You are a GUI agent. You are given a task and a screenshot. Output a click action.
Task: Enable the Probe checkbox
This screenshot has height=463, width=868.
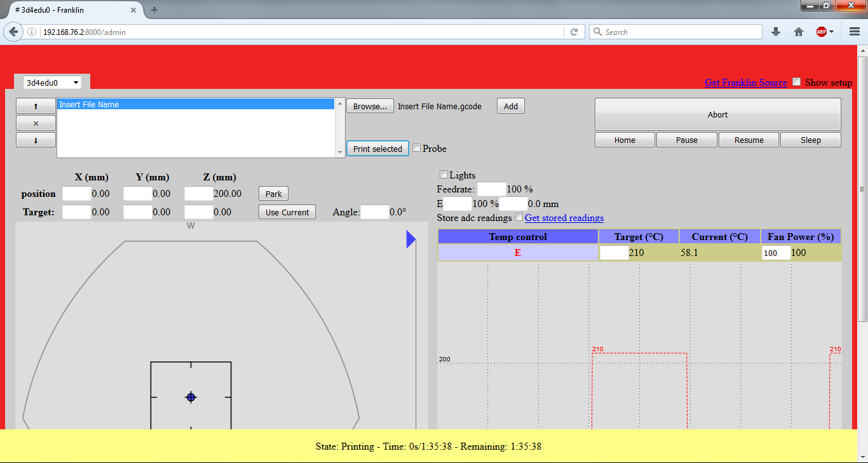click(x=417, y=148)
